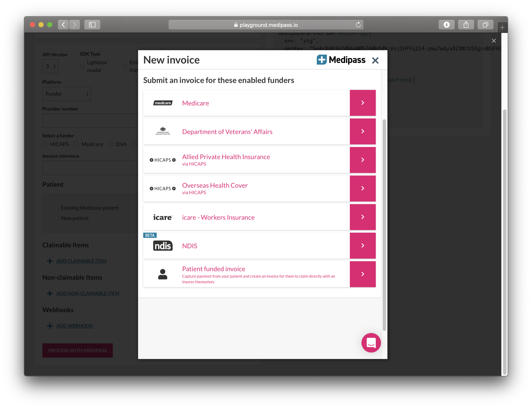Click the Provider number input field

point(90,120)
